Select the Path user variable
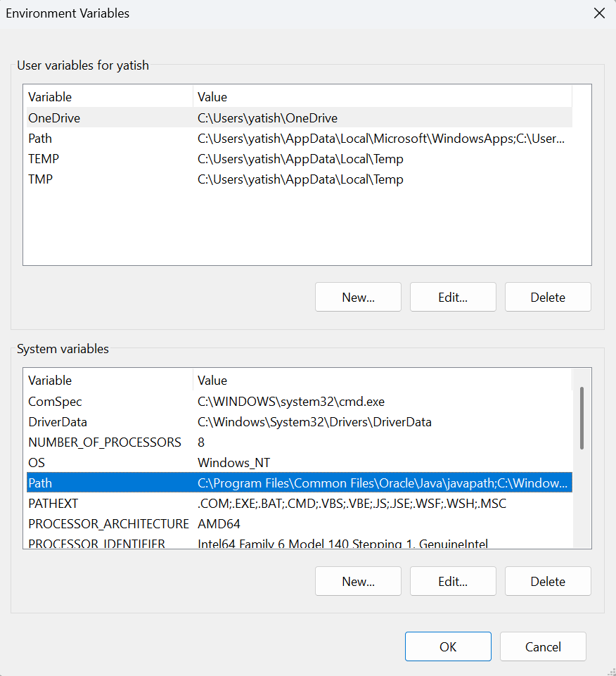 pos(105,138)
